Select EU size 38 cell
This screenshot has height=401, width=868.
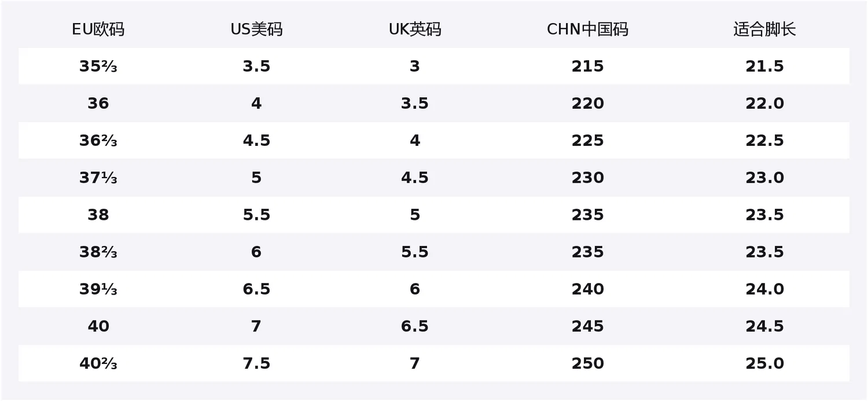98,215
